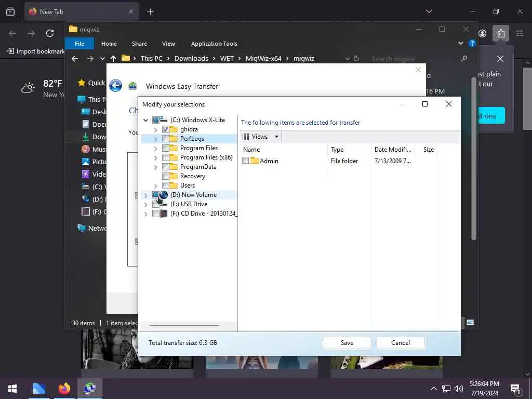Expand Program Files (x86) tree node
The image size is (532, 399).
[x=155, y=158]
